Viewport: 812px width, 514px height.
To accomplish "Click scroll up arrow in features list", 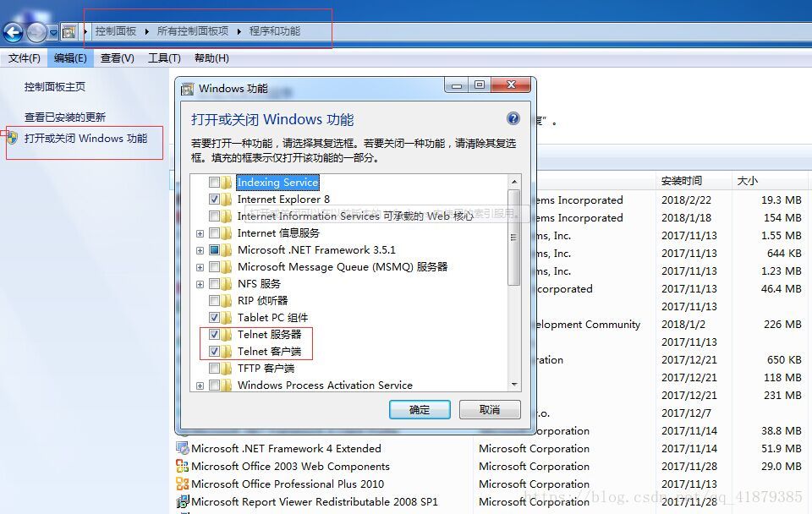I will pos(514,181).
